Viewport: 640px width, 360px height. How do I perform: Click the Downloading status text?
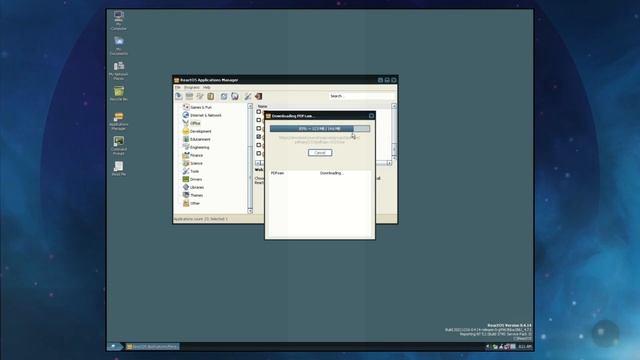[332, 173]
